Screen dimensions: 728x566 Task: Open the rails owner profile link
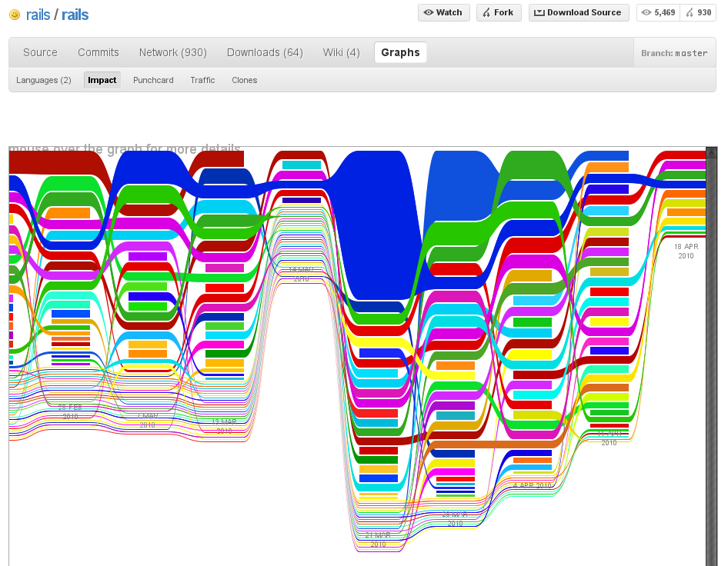[x=38, y=15]
